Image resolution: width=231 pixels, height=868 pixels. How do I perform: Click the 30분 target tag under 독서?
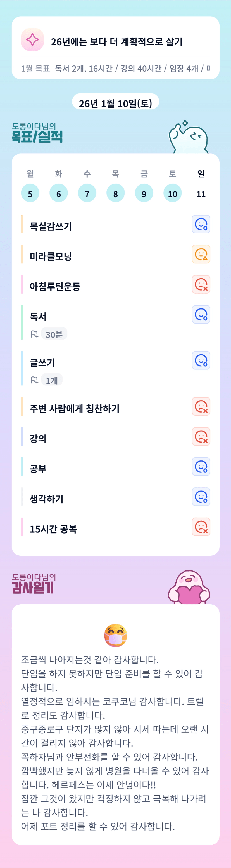54,334
